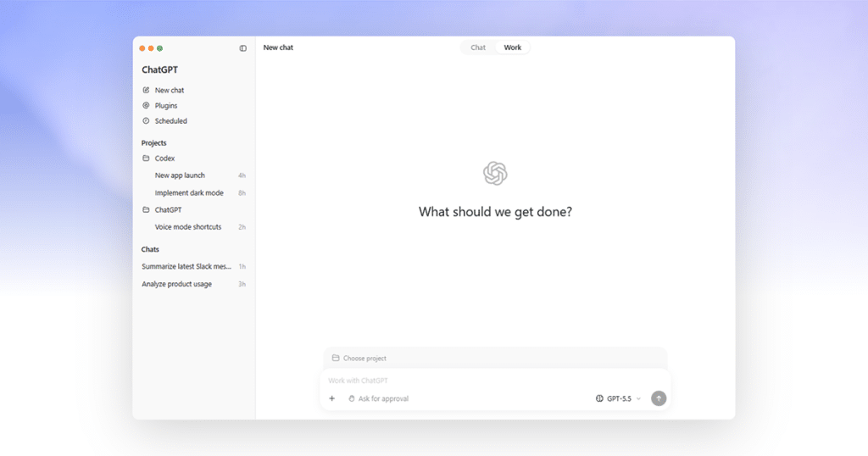This screenshot has height=456, width=868.
Task: Click the plus attachment icon
Action: (332, 398)
